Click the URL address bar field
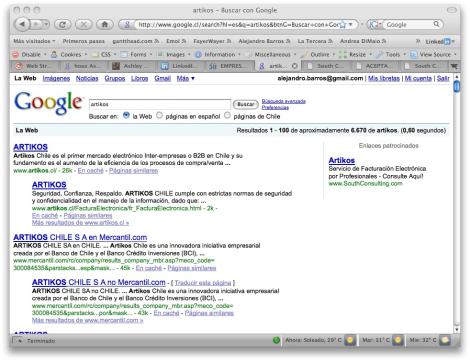This screenshot has height=361, width=470. click(x=237, y=25)
